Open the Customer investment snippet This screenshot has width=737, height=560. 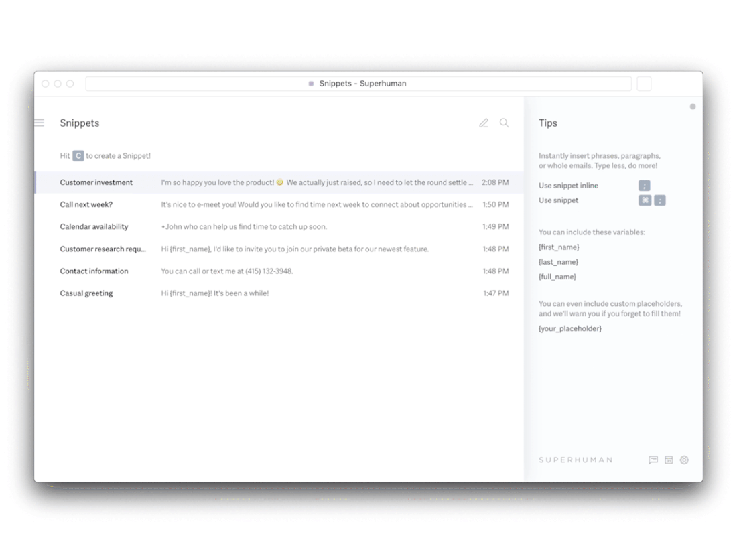tap(279, 182)
